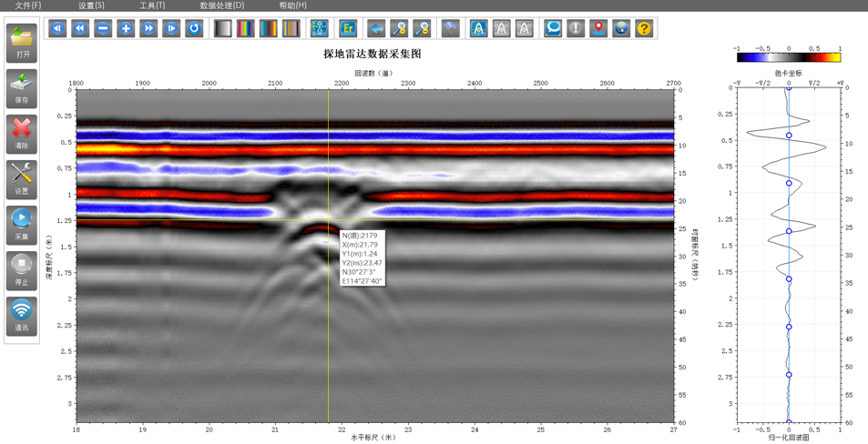Click the blue minus zoom-out toolbar icon
Image resolution: width=868 pixels, height=444 pixels.
pyautogui.click(x=103, y=29)
